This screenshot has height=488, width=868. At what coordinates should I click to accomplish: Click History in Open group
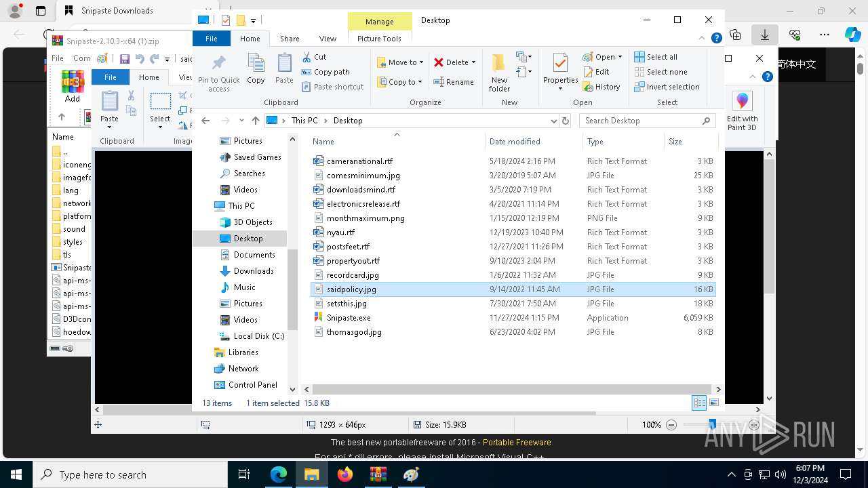(x=601, y=87)
